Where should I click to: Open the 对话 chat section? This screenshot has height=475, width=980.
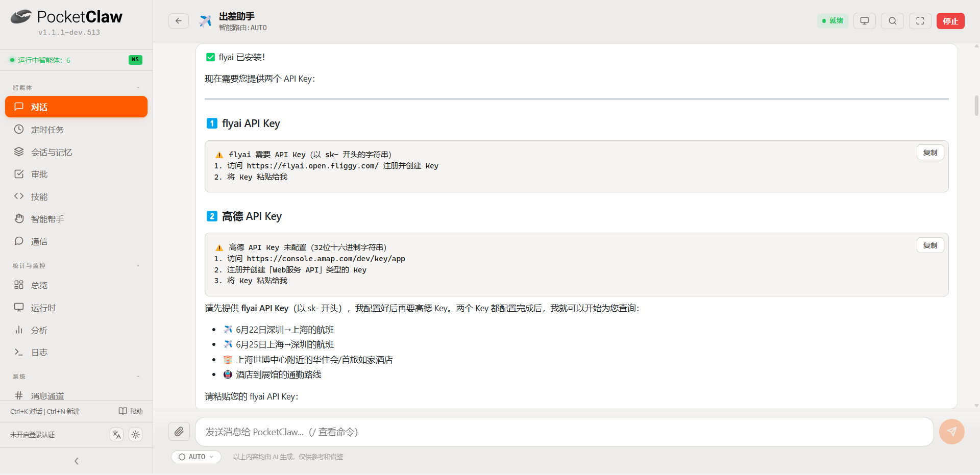tap(76, 107)
